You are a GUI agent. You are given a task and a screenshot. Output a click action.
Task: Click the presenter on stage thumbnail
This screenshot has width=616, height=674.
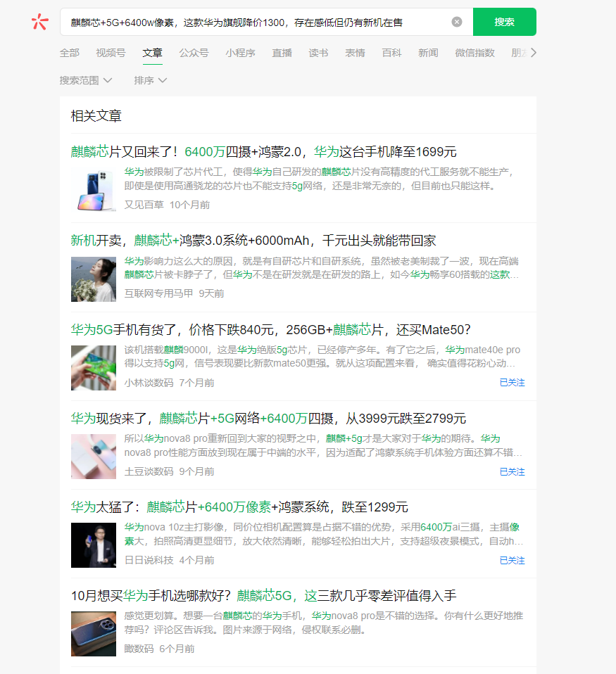94,545
